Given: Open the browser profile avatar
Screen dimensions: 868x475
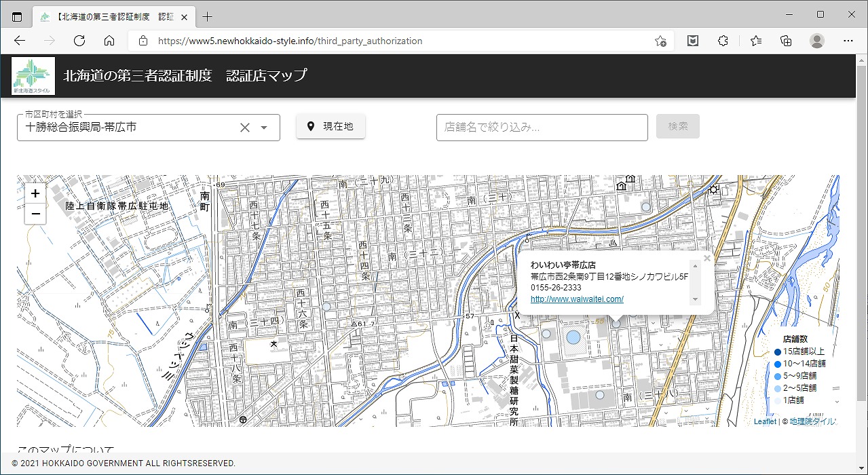Looking at the screenshot, I should click(x=816, y=41).
